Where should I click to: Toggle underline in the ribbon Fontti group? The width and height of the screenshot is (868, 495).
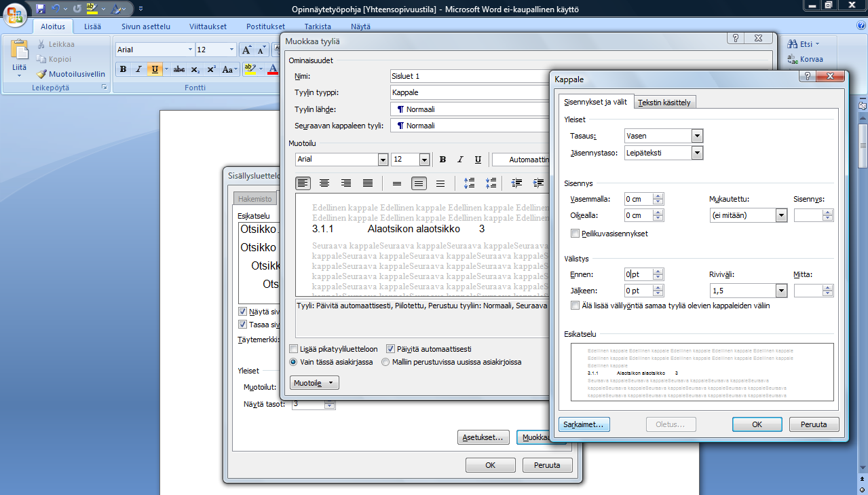[155, 69]
